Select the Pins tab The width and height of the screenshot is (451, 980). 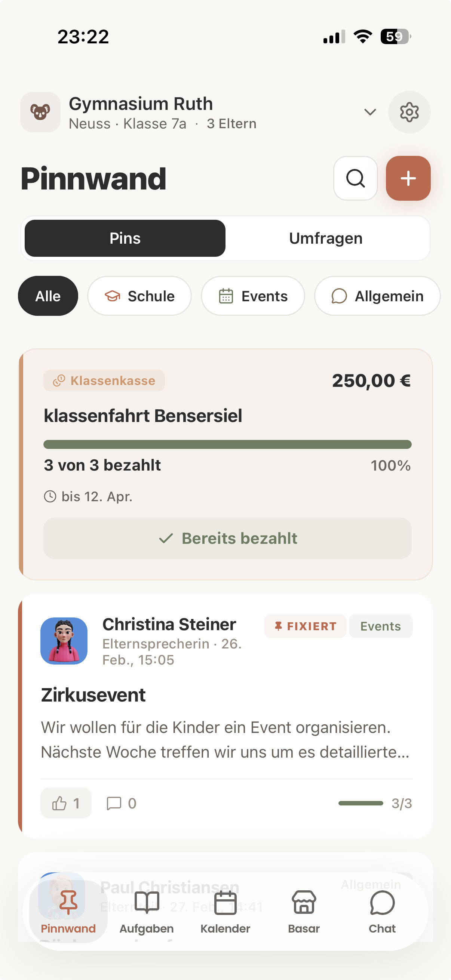coord(125,238)
